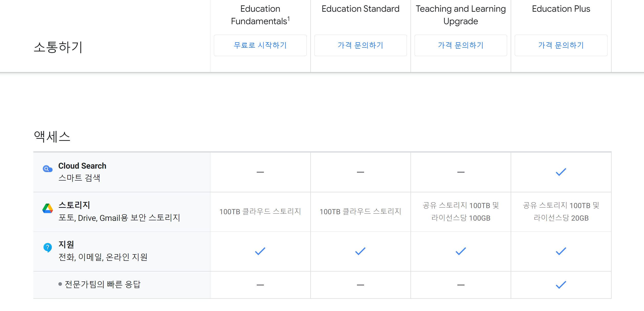The height and width of the screenshot is (311, 644).
Task: Click the support checkmark under Education Fundamentals
Action: [260, 251]
